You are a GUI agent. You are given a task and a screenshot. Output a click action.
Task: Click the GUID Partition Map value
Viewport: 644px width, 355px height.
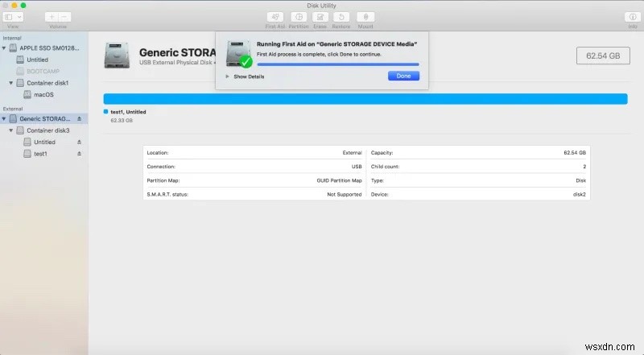click(x=339, y=180)
